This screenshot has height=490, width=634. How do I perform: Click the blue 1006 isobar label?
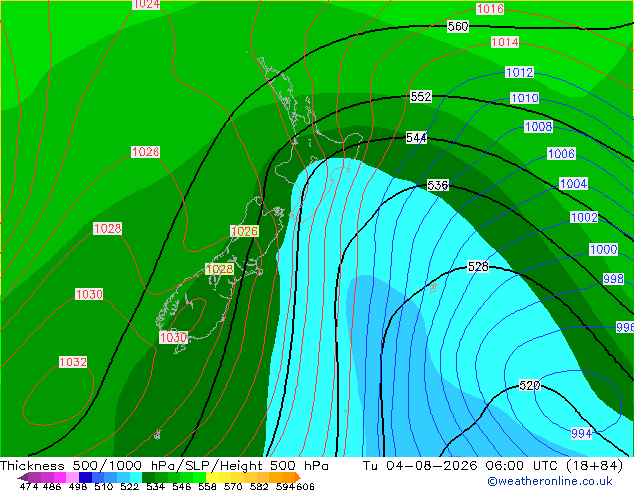coord(561,154)
